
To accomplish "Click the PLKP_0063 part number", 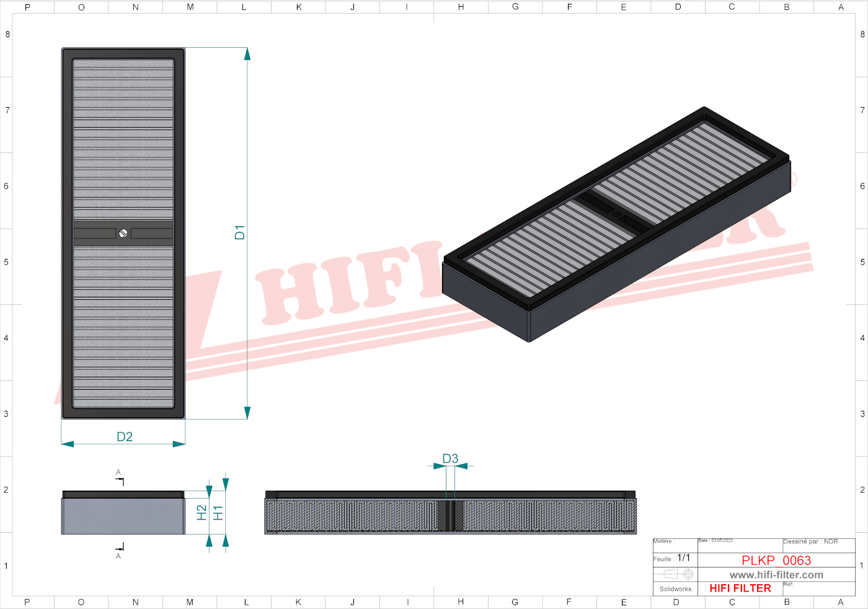I will (x=776, y=560).
